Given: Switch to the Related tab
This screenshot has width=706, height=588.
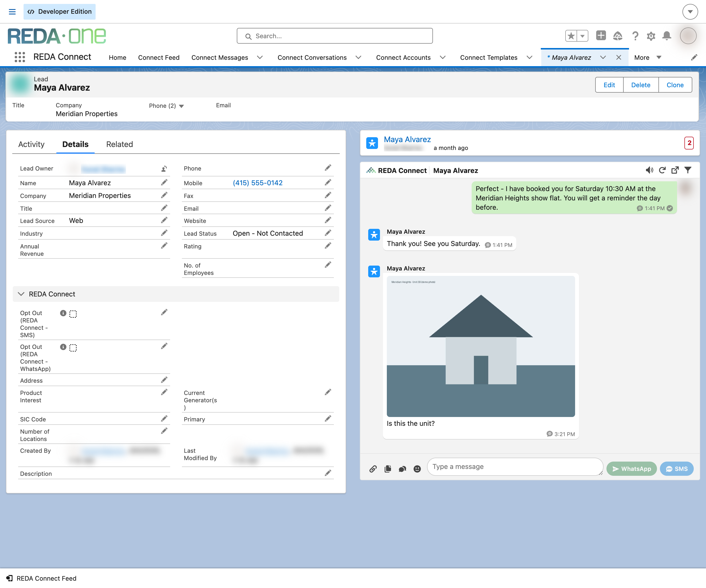Looking at the screenshot, I should point(120,144).
